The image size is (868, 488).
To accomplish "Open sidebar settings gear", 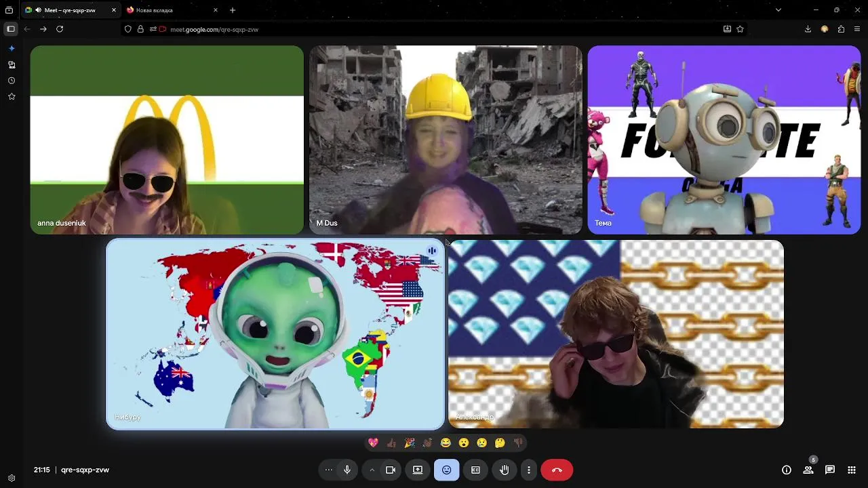I will (x=12, y=478).
